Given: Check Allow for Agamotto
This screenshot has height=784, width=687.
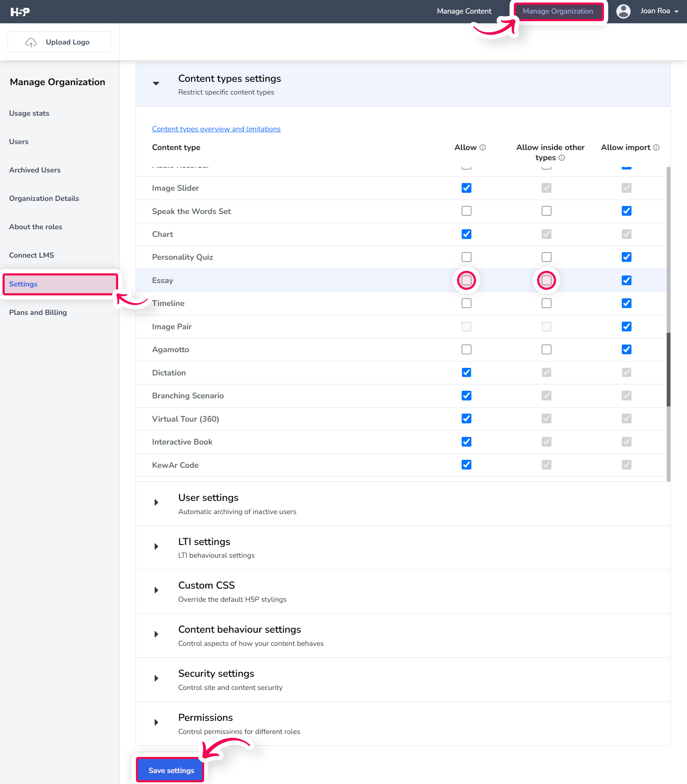Looking at the screenshot, I should 466,350.
